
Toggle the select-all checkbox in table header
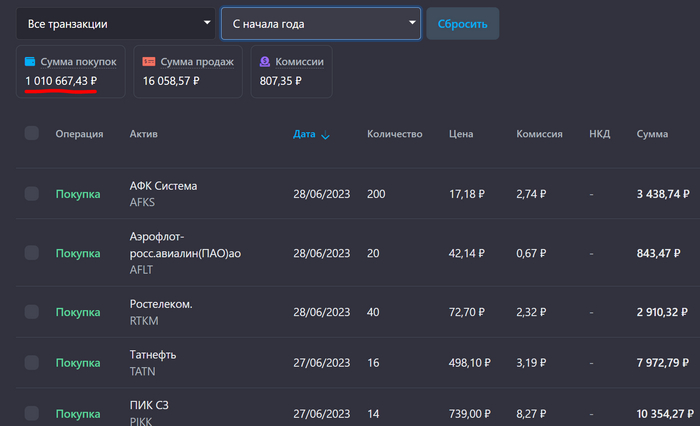pyautogui.click(x=32, y=134)
